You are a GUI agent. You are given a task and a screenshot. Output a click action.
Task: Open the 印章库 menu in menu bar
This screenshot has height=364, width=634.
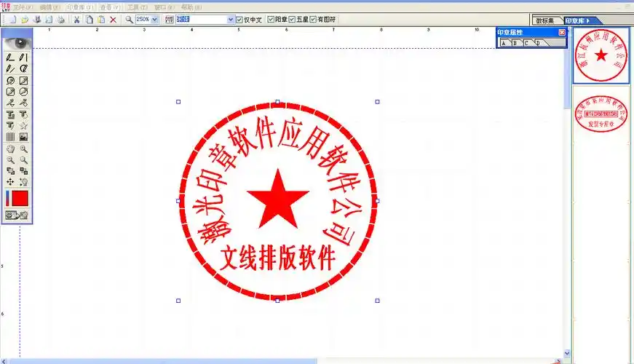point(80,7)
